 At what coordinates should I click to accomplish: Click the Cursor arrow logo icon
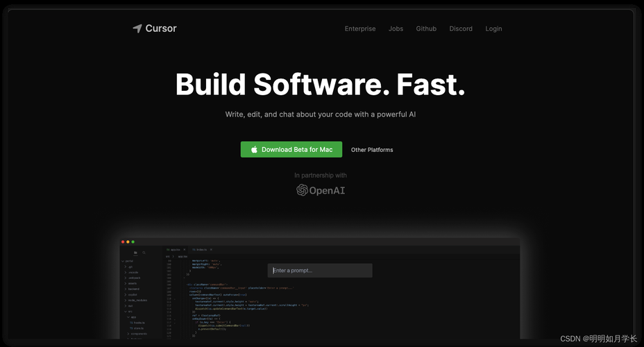pos(137,28)
